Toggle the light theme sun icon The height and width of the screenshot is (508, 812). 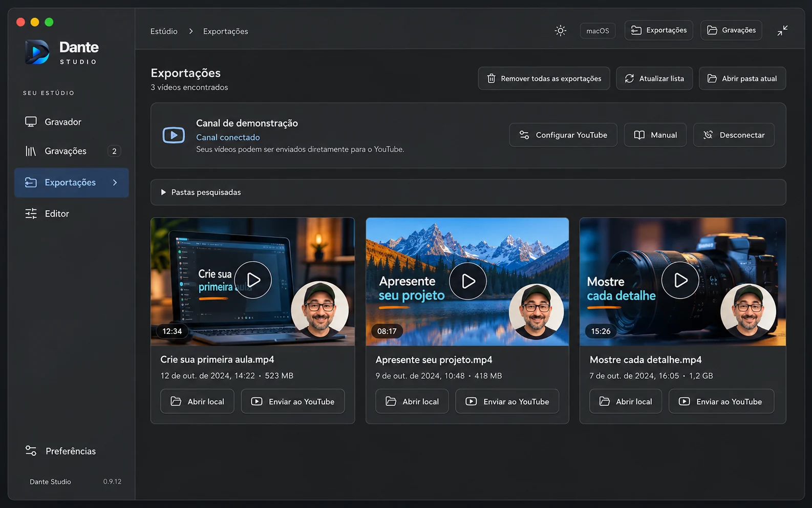click(x=561, y=31)
